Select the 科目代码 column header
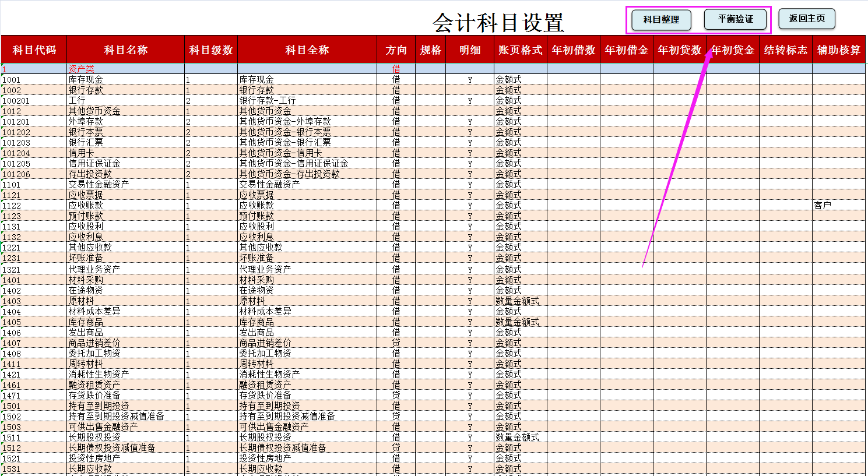This screenshot has width=868, height=476. pos(34,50)
